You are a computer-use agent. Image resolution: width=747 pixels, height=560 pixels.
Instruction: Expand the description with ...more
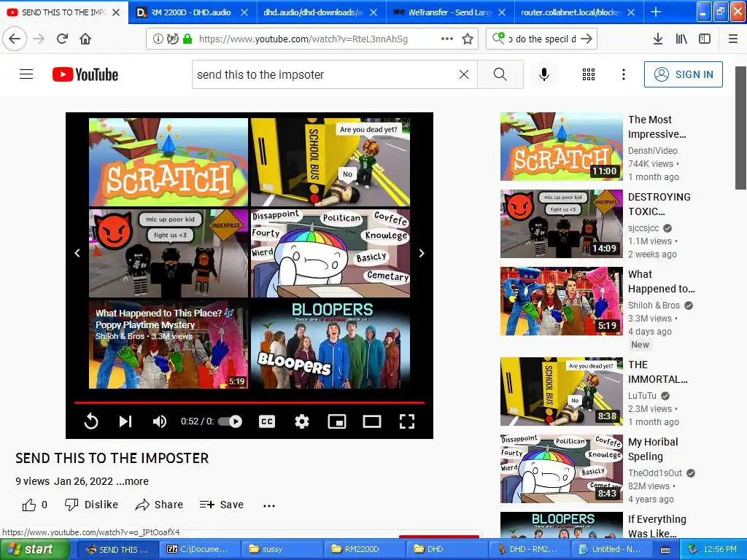(133, 481)
